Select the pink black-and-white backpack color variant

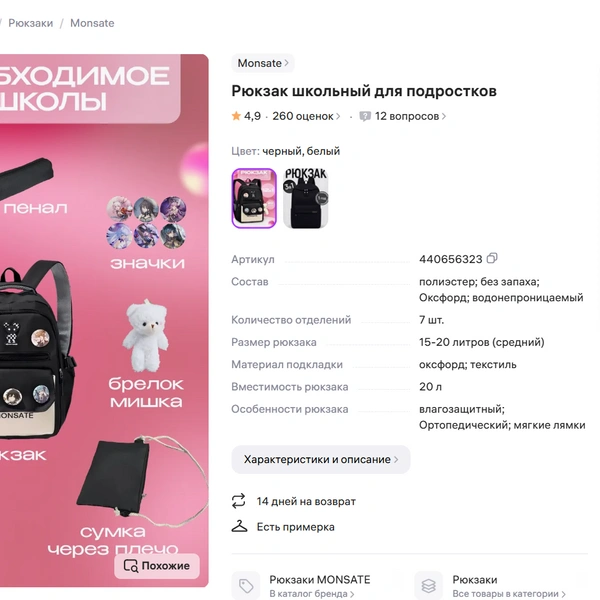254,198
